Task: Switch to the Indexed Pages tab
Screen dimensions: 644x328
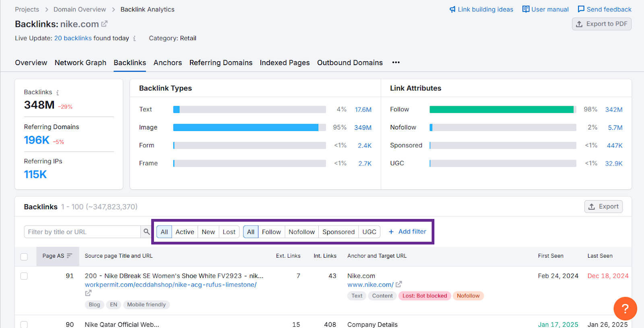Action: 285,63
